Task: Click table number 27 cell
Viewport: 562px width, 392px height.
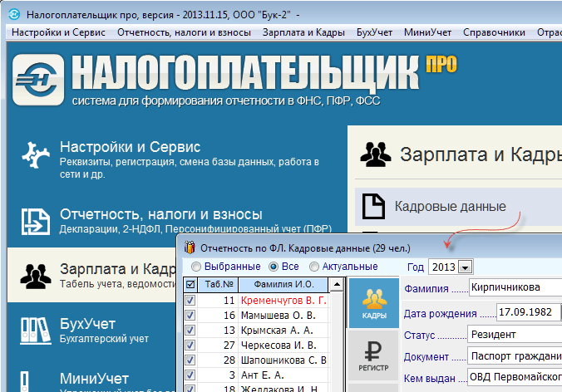Action: (218, 345)
